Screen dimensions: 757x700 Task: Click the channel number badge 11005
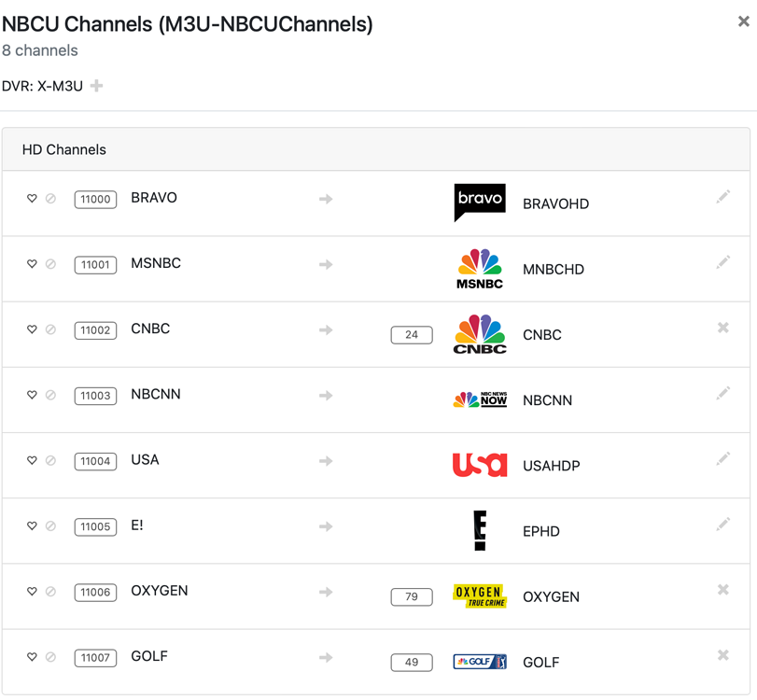click(x=95, y=526)
